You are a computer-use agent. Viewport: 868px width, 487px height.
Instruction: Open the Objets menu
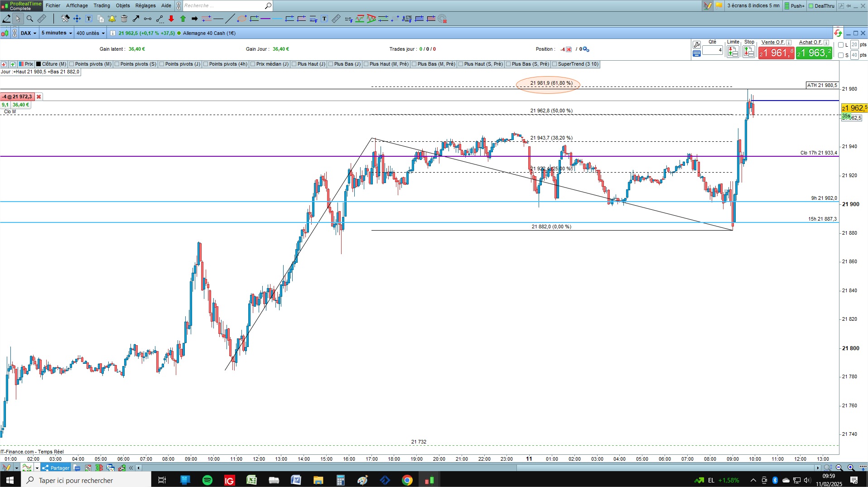point(123,6)
